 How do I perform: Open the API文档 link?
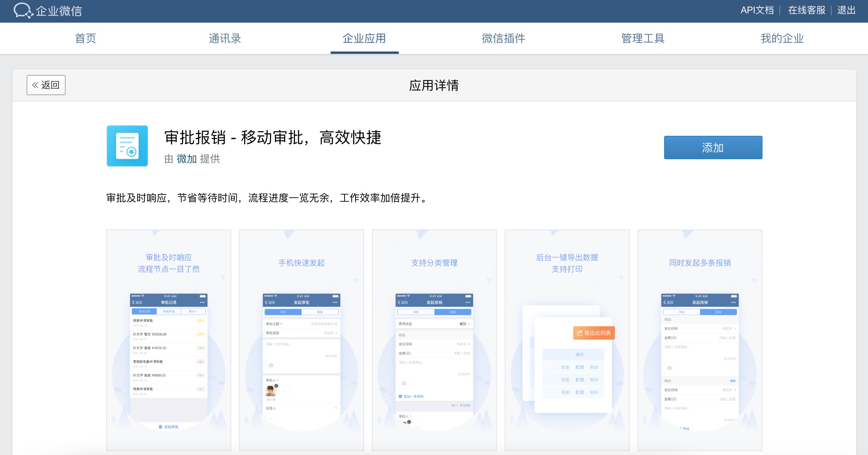[x=757, y=10]
